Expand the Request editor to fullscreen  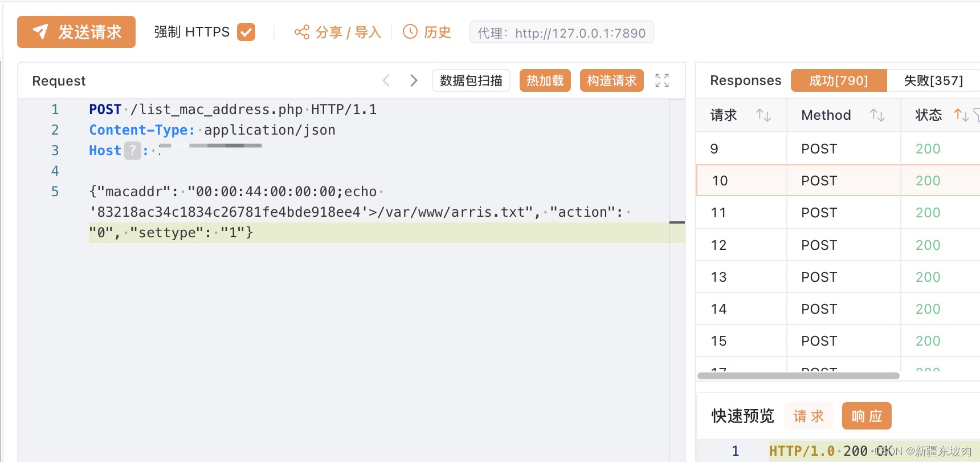(x=662, y=80)
